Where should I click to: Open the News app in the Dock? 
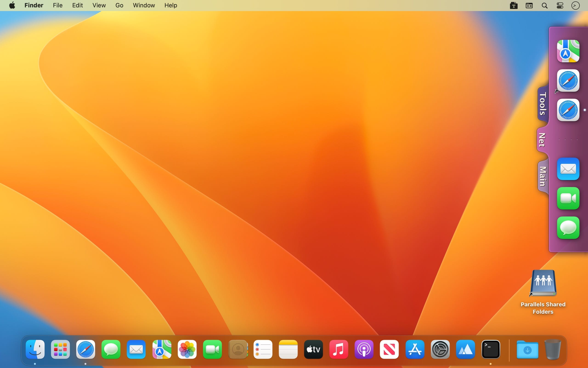[389, 349]
